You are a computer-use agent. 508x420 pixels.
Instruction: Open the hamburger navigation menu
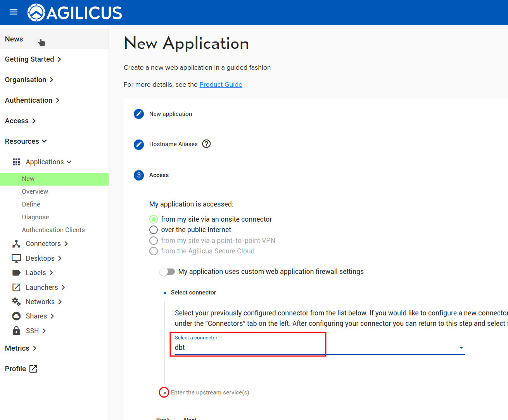point(14,12)
